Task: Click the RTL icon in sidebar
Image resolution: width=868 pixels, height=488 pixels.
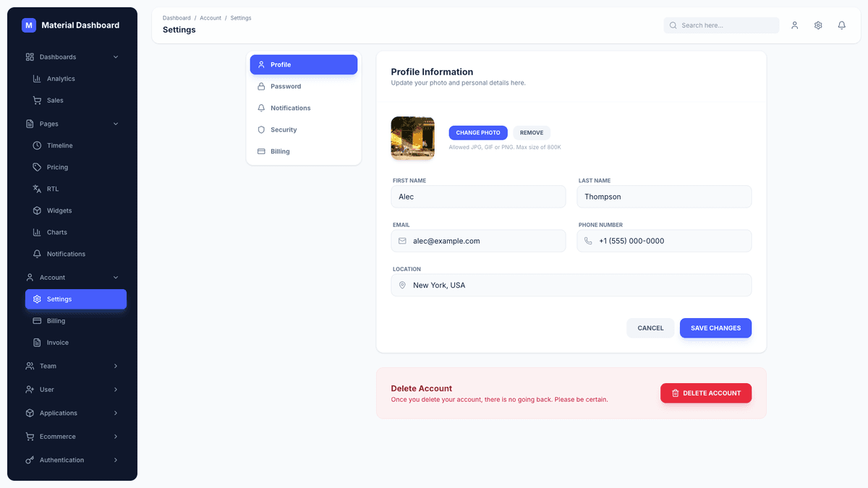Action: coord(37,189)
